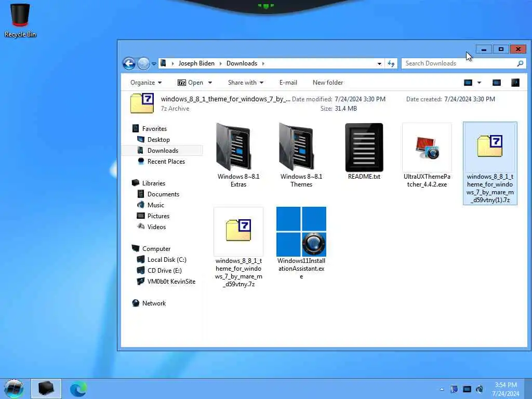Open CD Drive (E:)

tap(164, 270)
